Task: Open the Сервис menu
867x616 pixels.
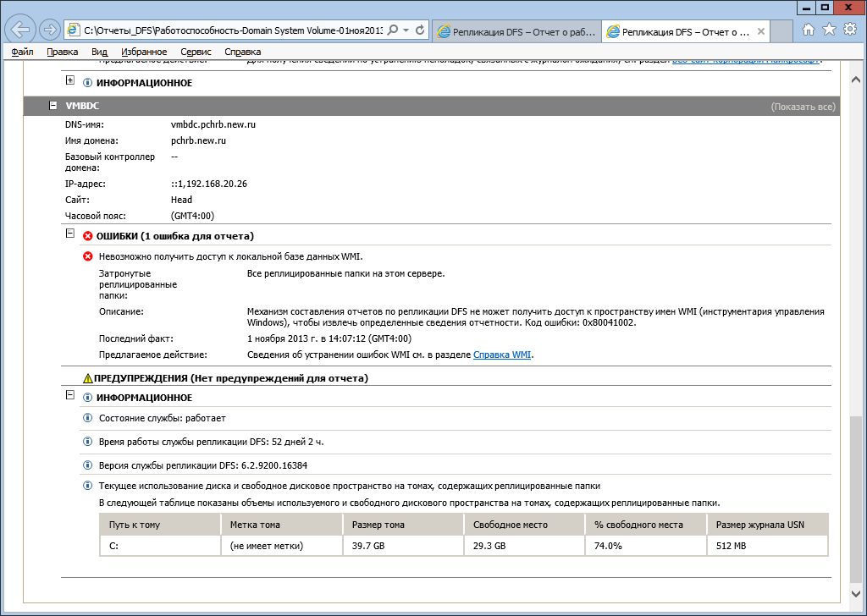Action: 196,52
